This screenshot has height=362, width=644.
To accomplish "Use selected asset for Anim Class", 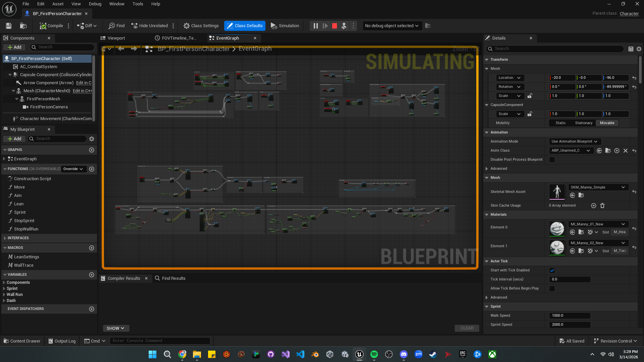I will 599,151.
